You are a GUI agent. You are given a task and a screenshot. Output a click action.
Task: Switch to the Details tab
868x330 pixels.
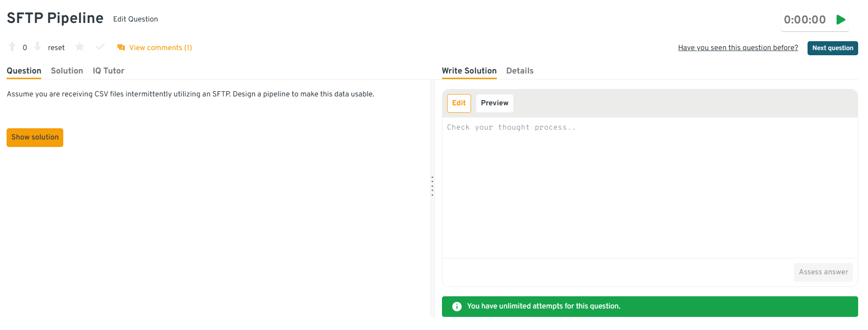[x=520, y=71]
